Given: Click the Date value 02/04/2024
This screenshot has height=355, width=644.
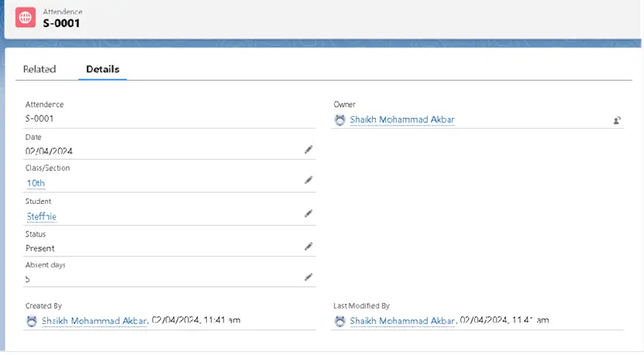Looking at the screenshot, I should [x=49, y=151].
